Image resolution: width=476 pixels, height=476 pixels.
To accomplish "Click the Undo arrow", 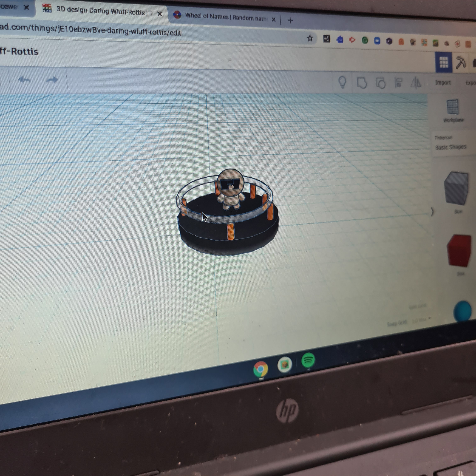I will click(25, 80).
